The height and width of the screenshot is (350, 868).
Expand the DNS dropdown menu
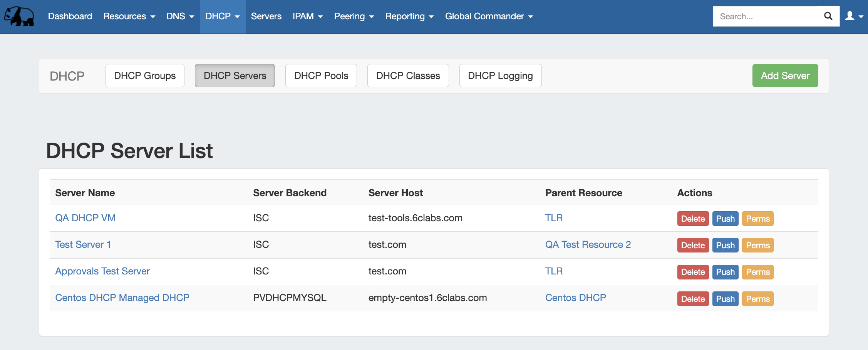coord(180,16)
